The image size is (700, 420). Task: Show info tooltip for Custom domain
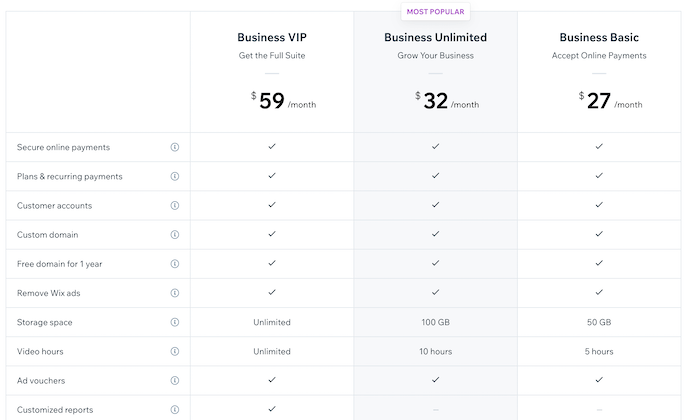[175, 234]
